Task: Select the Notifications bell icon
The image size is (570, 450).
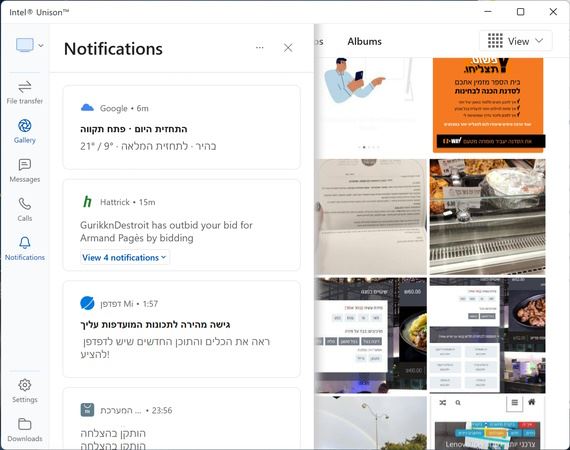Action: (x=25, y=242)
